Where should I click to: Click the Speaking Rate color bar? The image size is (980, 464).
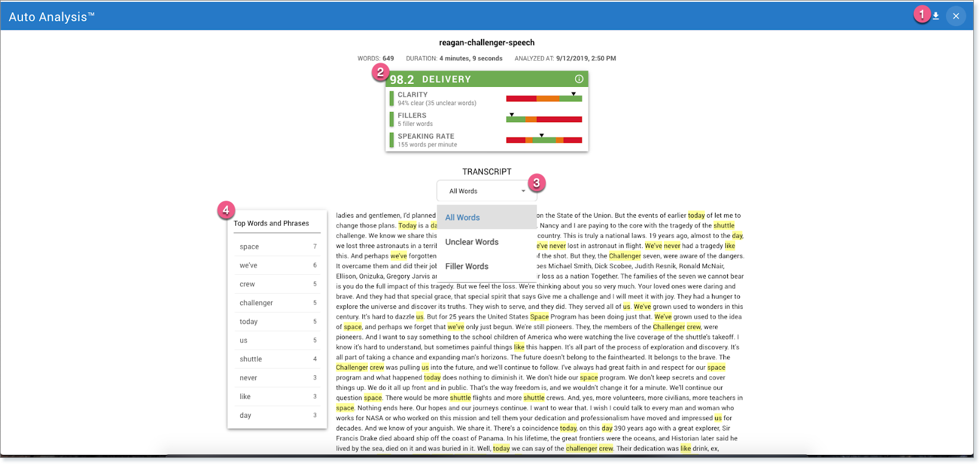543,140
